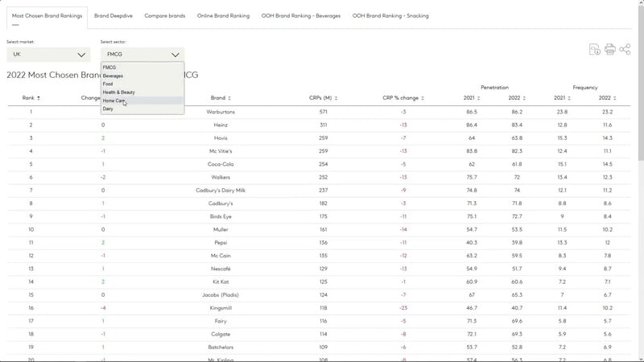Image resolution: width=644 pixels, height=362 pixels.
Task: Sort by CRPs (M) column
Action: pyautogui.click(x=336, y=98)
